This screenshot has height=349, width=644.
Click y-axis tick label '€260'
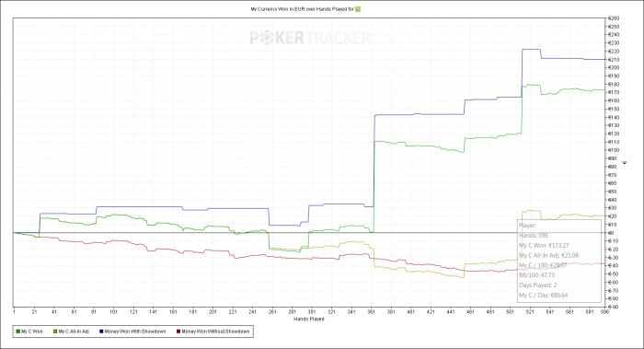tap(614, 18)
